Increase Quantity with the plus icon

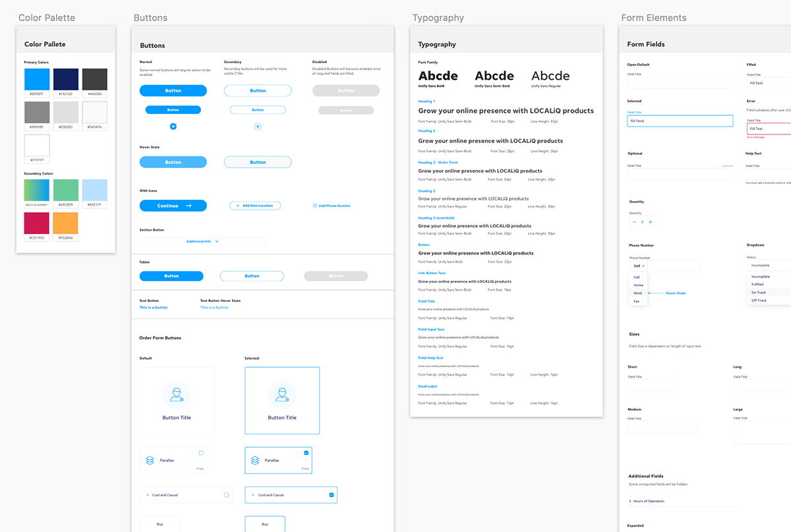651,222
